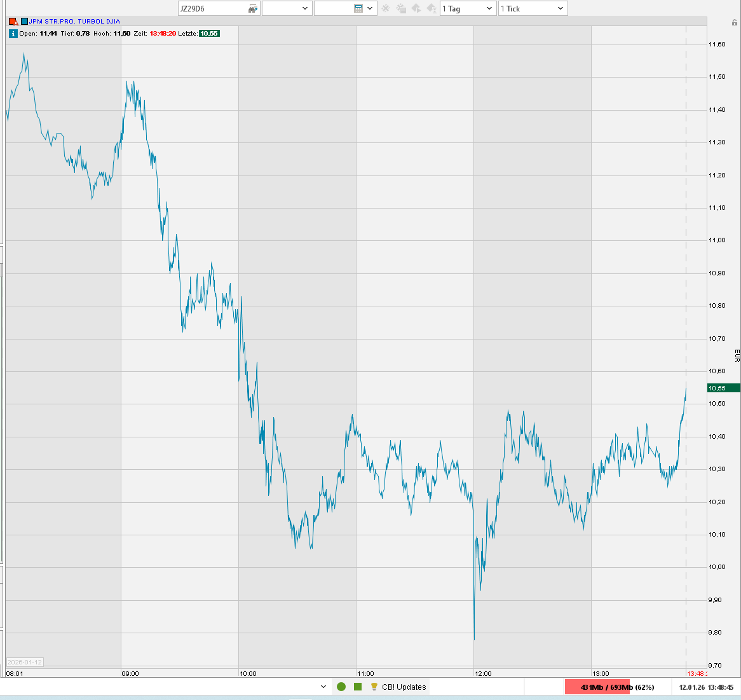The width and height of the screenshot is (741, 700).
Task: Expand the empty dropdown next to symbol field
Action: coord(286,8)
